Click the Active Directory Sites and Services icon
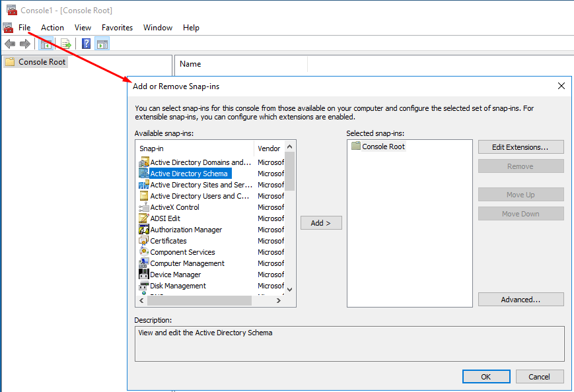 click(x=144, y=185)
